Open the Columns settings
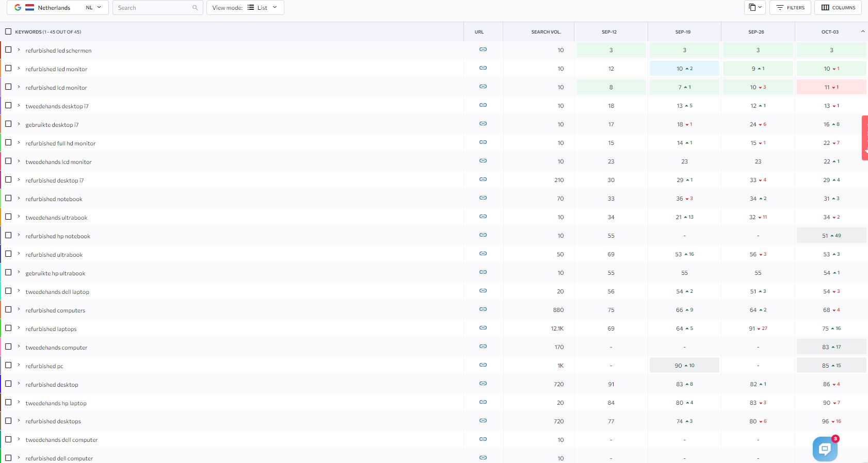The width and height of the screenshot is (868, 463). click(x=838, y=8)
